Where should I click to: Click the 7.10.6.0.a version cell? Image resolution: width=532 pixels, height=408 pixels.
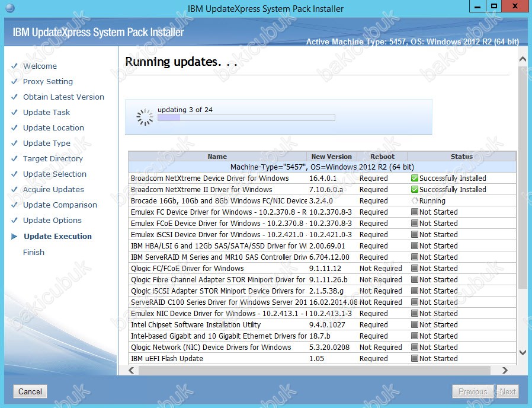point(326,189)
